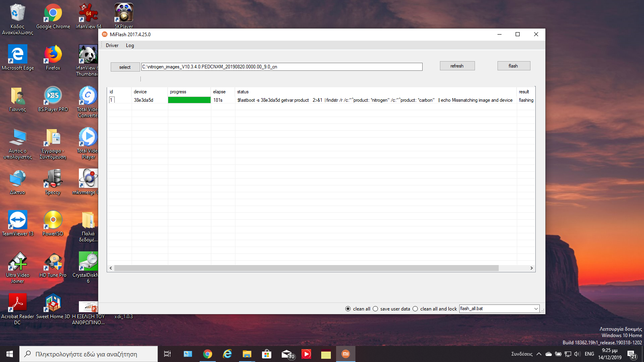Viewport: 644px width, 362px height.
Task: Open Αυτός ο υπολογιστής desktop icon
Action: [18, 143]
